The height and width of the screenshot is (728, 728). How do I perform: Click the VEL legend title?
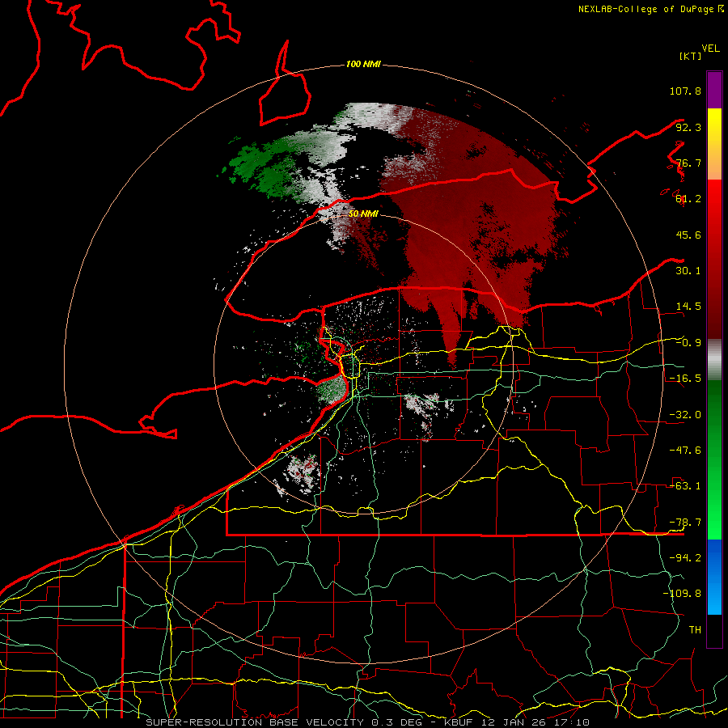click(x=711, y=49)
